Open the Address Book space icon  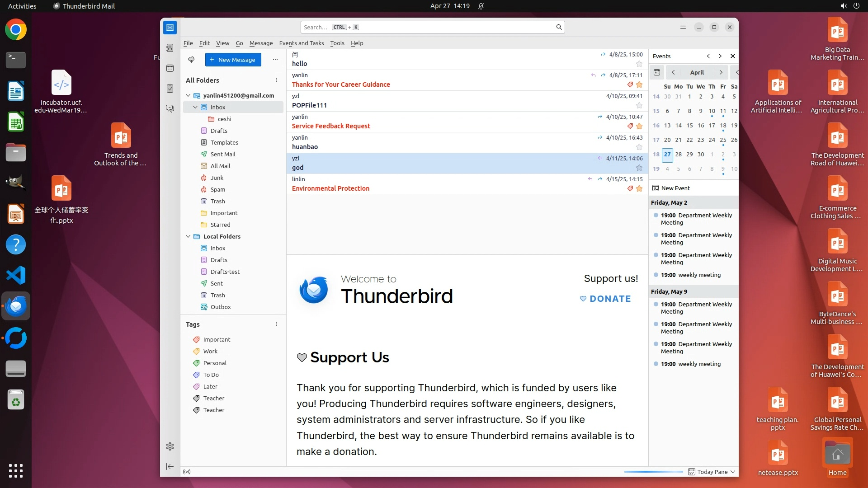(x=170, y=48)
